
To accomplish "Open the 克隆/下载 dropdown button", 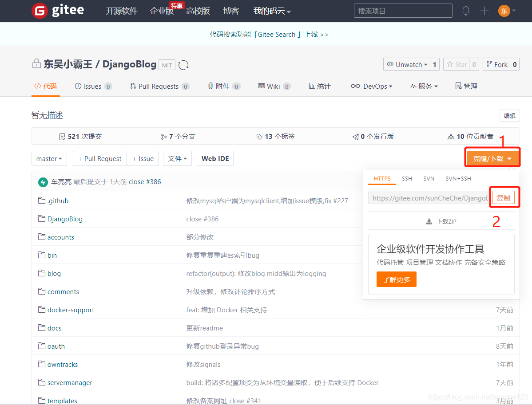I will [492, 159].
